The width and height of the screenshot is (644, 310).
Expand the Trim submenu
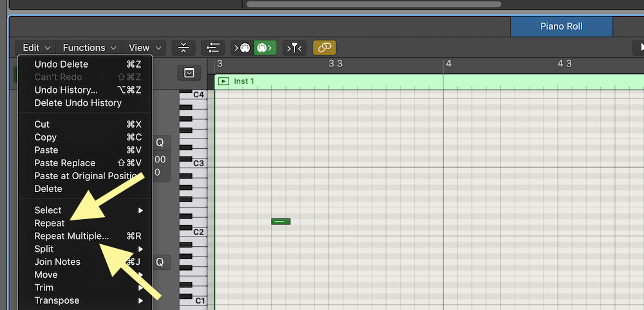pyautogui.click(x=85, y=287)
